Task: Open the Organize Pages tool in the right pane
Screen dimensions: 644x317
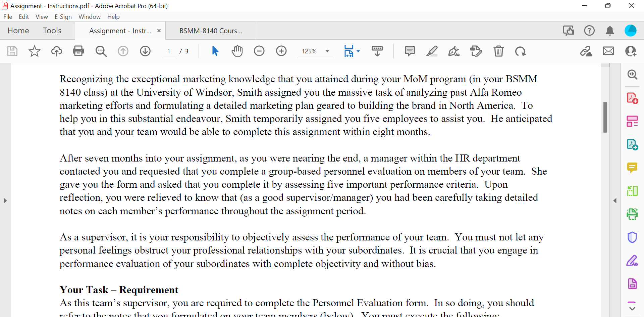Action: pos(632,121)
